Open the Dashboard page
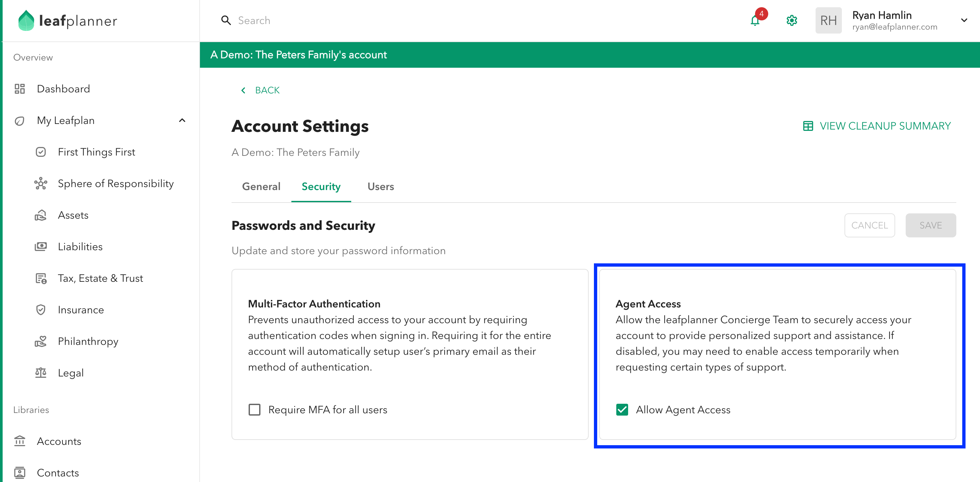 click(x=63, y=89)
